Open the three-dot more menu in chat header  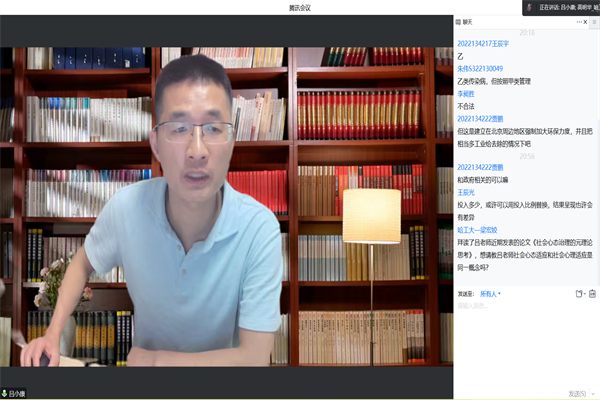[x=577, y=21]
